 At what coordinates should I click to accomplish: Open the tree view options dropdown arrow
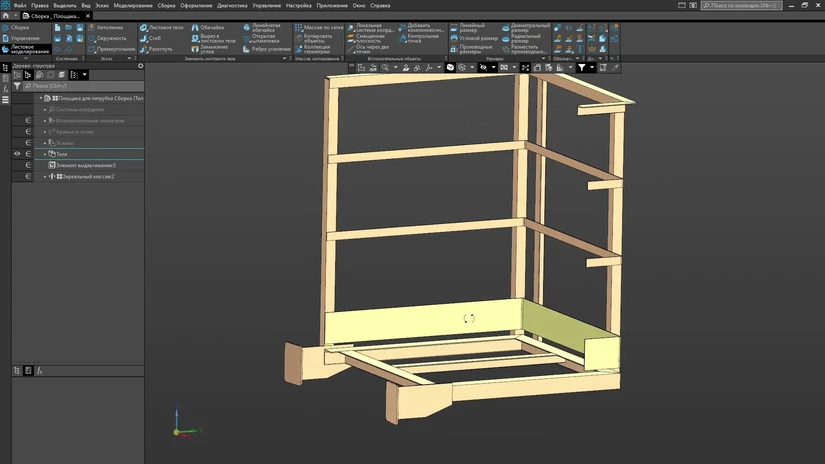click(85, 75)
